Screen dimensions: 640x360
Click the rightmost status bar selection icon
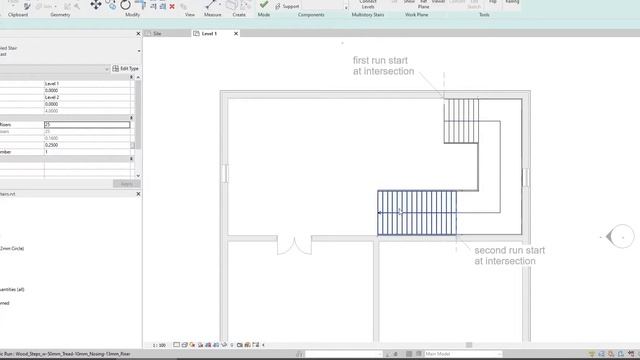[631, 354]
